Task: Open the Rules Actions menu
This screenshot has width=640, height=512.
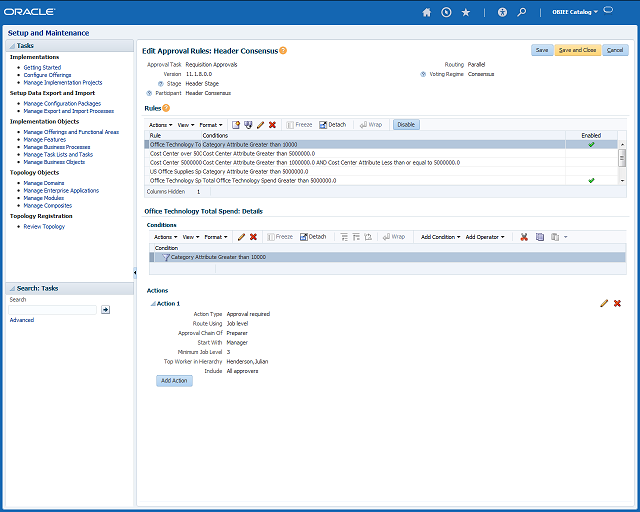Action: pyautogui.click(x=160, y=125)
